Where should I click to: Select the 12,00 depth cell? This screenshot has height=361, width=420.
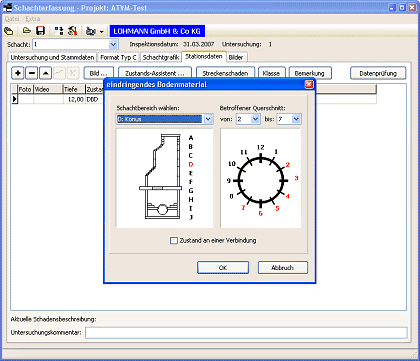(x=74, y=99)
